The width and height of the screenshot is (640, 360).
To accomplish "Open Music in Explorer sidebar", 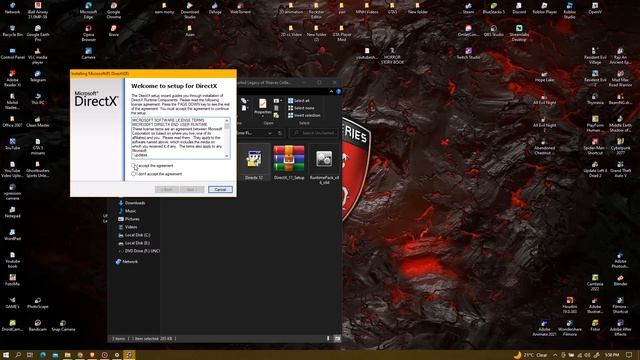I will (x=130, y=211).
